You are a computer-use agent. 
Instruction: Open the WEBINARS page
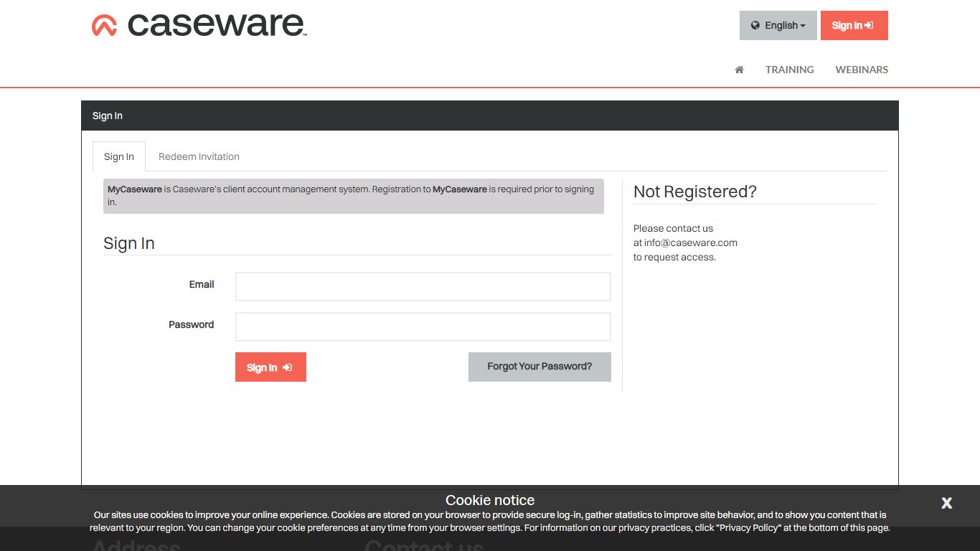pos(861,69)
